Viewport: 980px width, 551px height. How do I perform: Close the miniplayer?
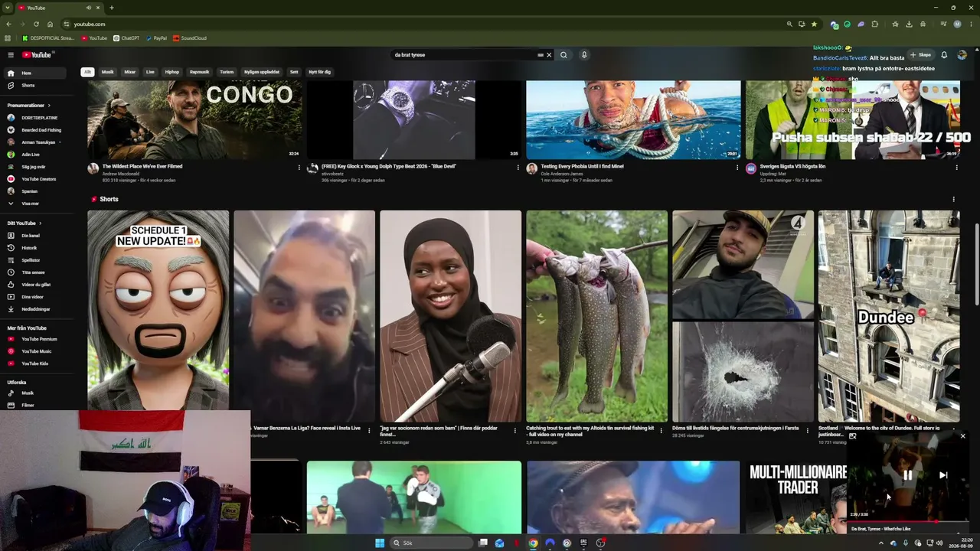pos(963,436)
